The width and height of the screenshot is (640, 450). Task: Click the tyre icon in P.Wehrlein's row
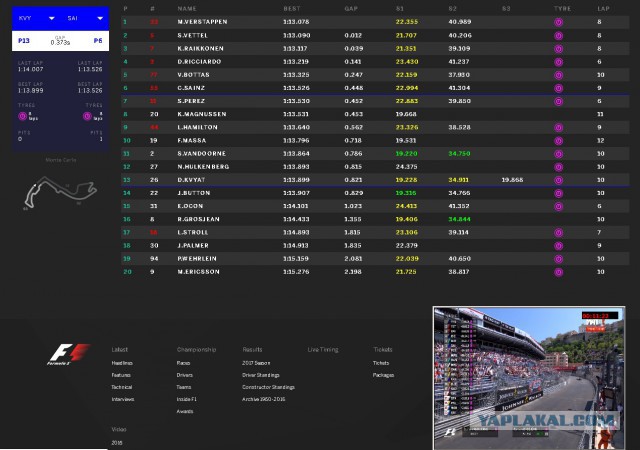(x=558, y=259)
